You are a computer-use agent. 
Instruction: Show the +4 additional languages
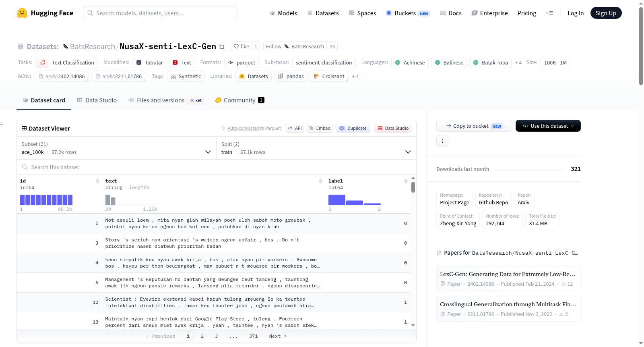[x=518, y=62]
